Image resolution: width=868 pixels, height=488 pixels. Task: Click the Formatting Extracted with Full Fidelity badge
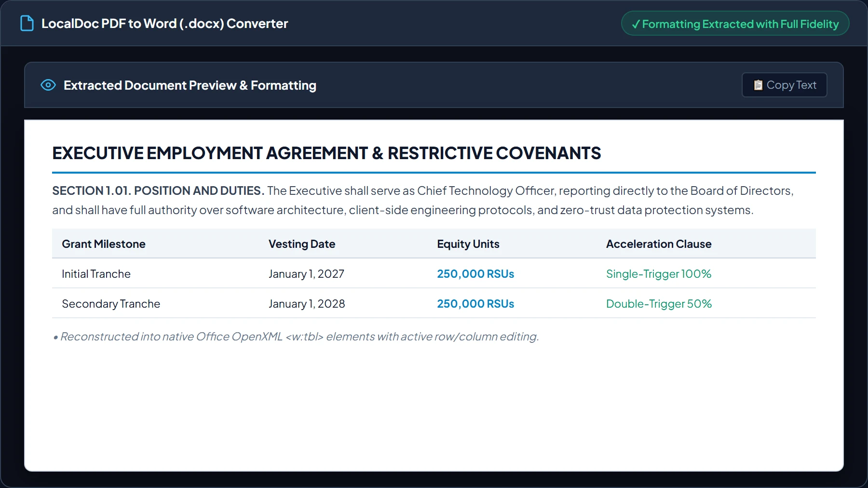click(735, 24)
